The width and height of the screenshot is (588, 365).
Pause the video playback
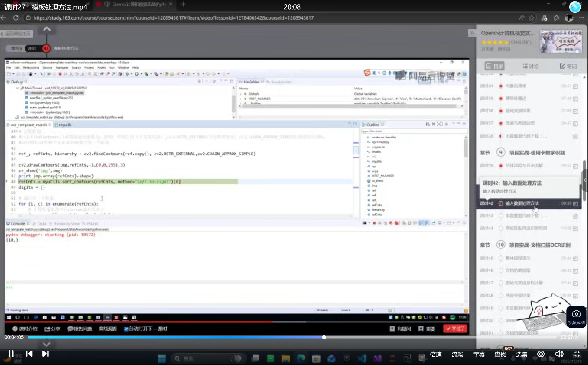pyautogui.click(x=11, y=354)
